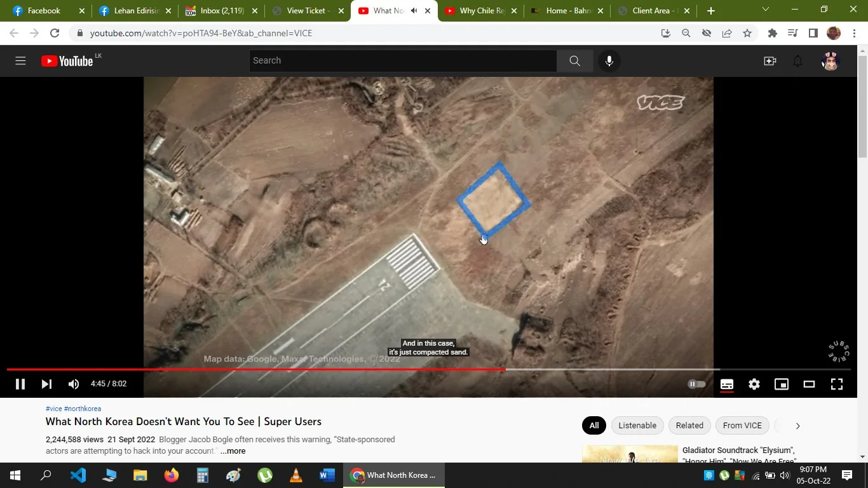The image size is (868, 488).
Task: Go to the YouTube home logo
Action: (x=67, y=61)
